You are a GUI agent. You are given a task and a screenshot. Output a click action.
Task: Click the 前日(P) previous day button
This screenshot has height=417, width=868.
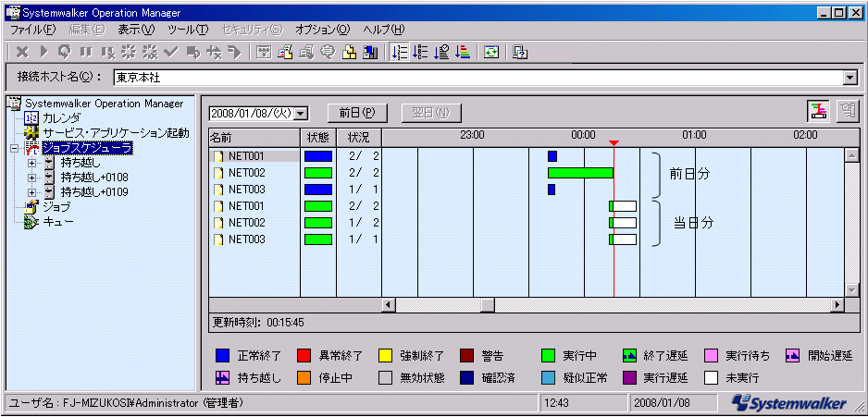point(357,112)
